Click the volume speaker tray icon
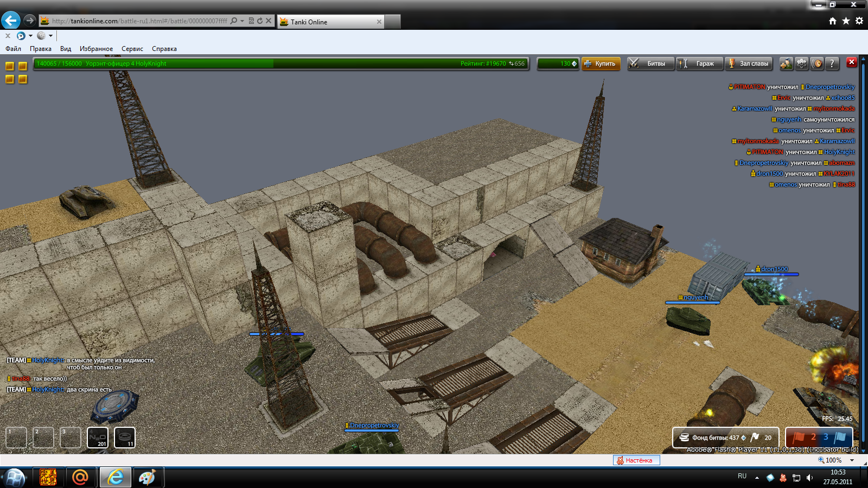Screen dimensions: 868x488 (809, 478)
